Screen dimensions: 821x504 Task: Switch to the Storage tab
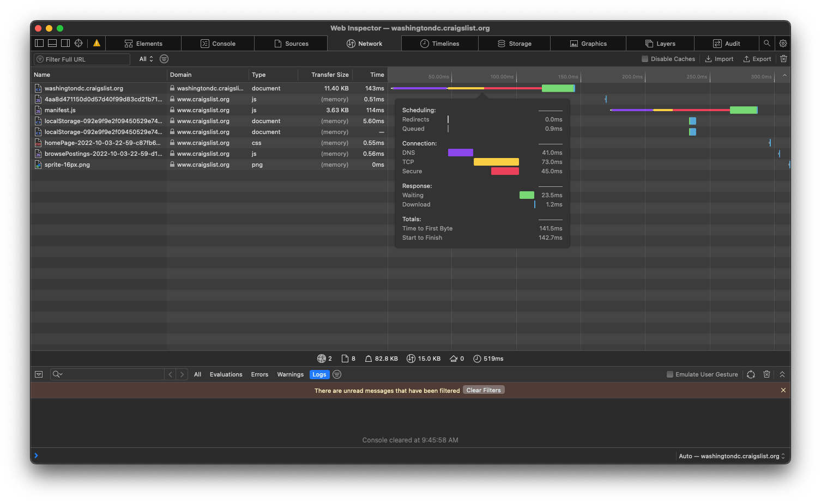tap(514, 43)
